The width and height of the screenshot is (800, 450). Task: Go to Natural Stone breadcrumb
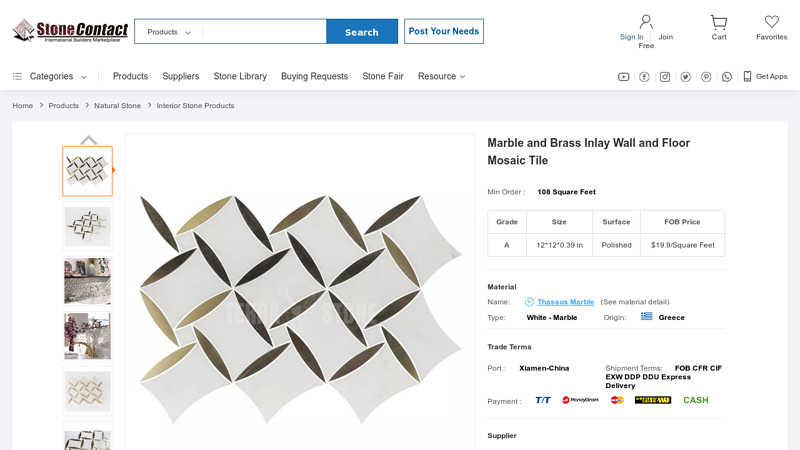pos(117,106)
